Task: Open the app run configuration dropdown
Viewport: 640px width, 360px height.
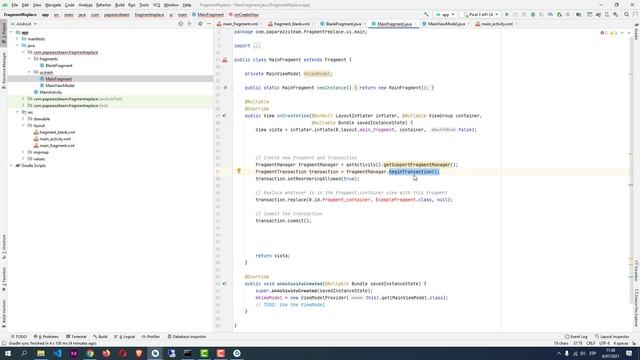Action: coord(445,15)
